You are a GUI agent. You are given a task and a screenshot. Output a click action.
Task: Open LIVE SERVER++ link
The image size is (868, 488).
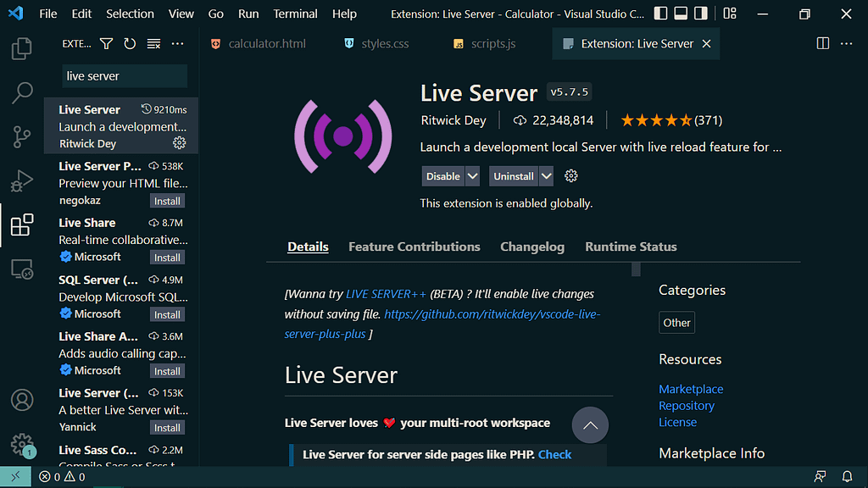(386, 294)
